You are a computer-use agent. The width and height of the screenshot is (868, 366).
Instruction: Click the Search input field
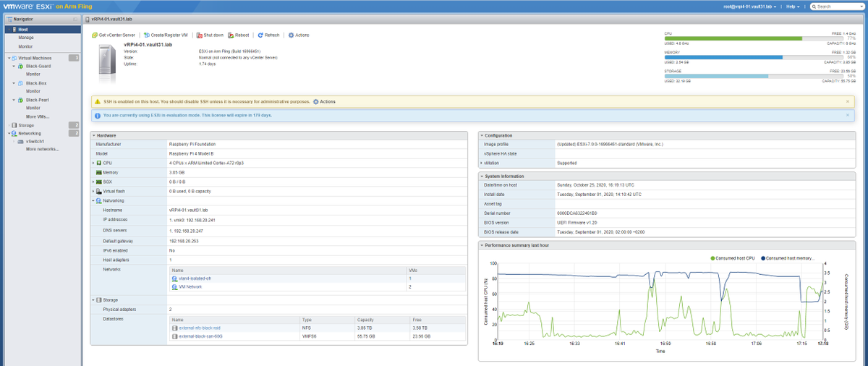coord(838,6)
